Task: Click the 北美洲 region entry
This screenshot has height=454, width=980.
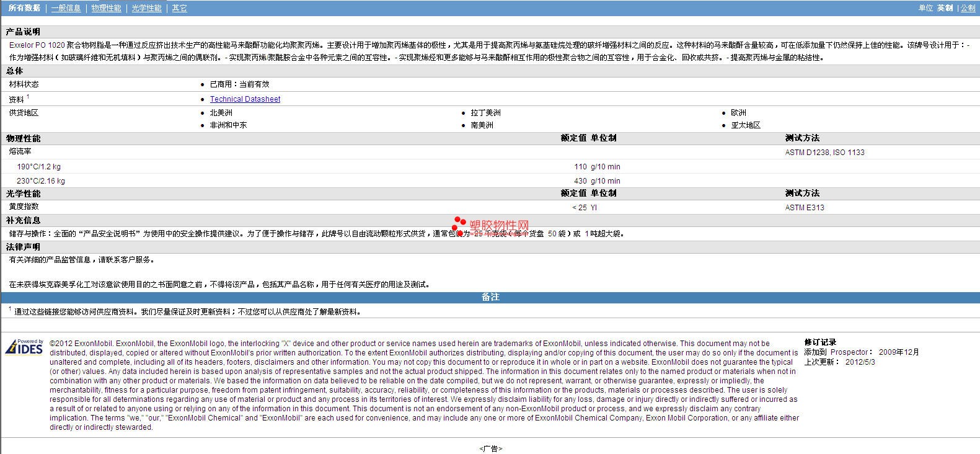Action: pyautogui.click(x=221, y=113)
